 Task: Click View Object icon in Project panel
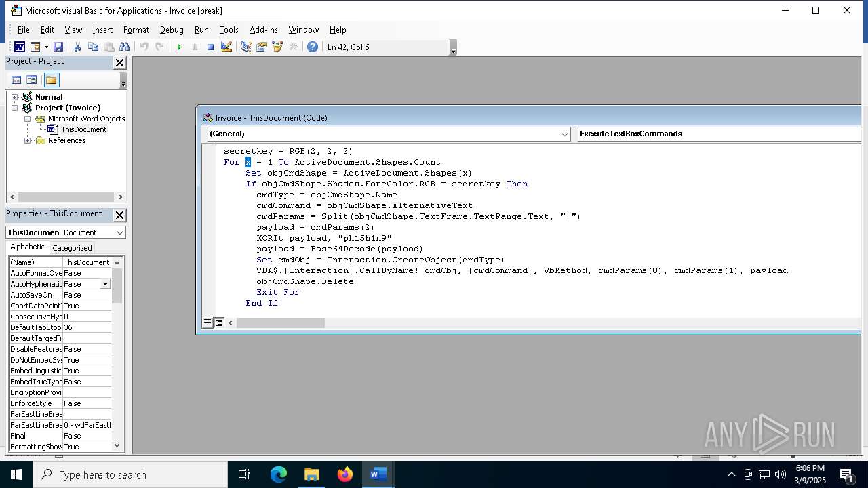pyautogui.click(x=31, y=80)
